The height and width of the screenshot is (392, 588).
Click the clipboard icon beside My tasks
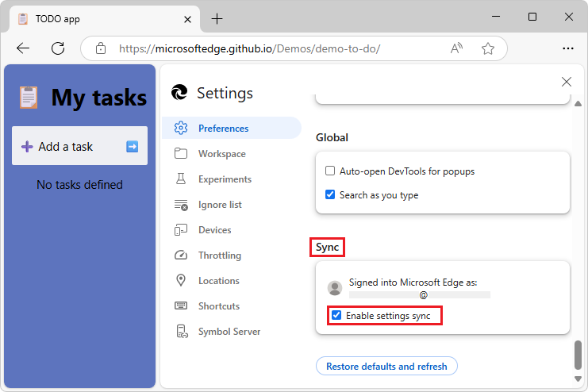[29, 97]
